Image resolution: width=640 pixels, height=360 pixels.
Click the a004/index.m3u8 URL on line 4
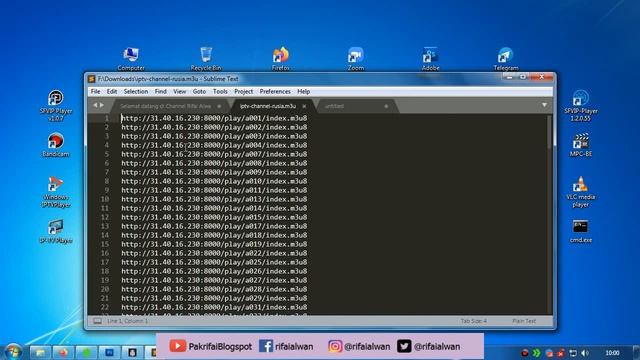[x=214, y=145]
